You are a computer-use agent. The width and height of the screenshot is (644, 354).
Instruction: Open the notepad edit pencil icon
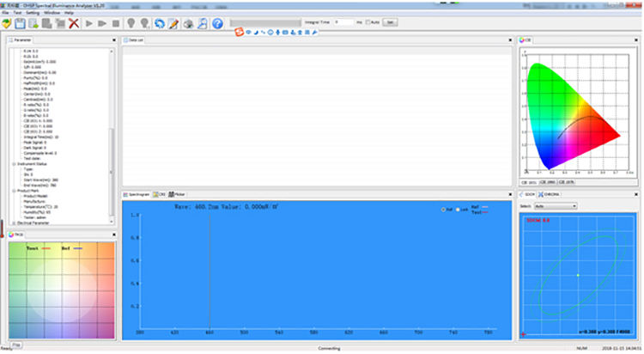pyautogui.click(x=174, y=23)
